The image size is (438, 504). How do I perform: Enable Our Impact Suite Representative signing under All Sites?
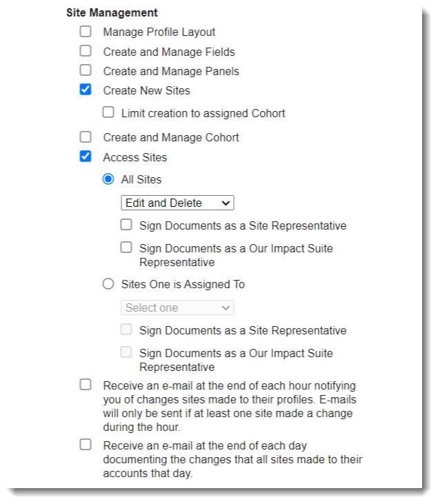(x=126, y=248)
